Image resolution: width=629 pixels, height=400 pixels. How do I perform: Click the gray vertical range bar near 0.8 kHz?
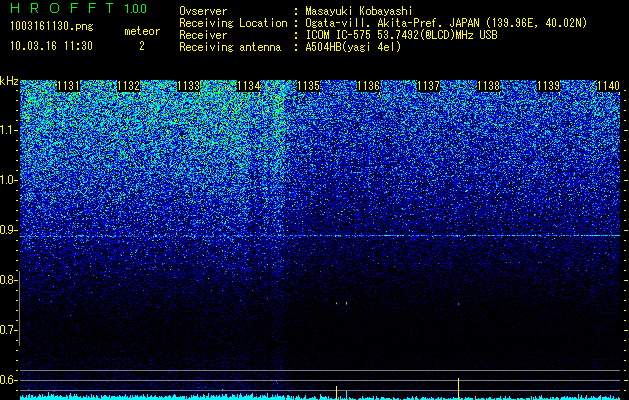tap(19, 308)
